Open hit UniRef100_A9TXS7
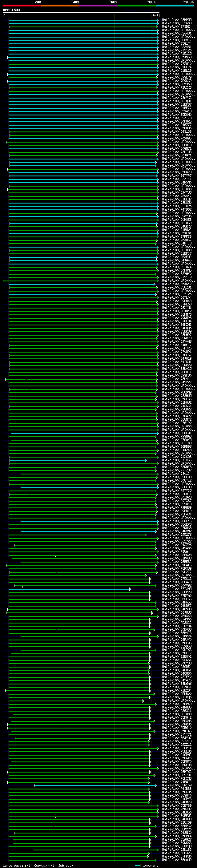 point(176,501)
